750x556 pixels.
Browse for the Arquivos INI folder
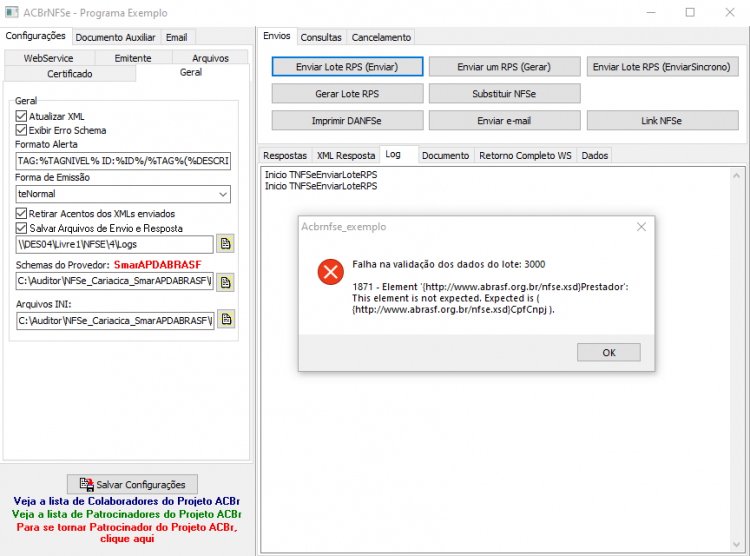click(x=226, y=319)
